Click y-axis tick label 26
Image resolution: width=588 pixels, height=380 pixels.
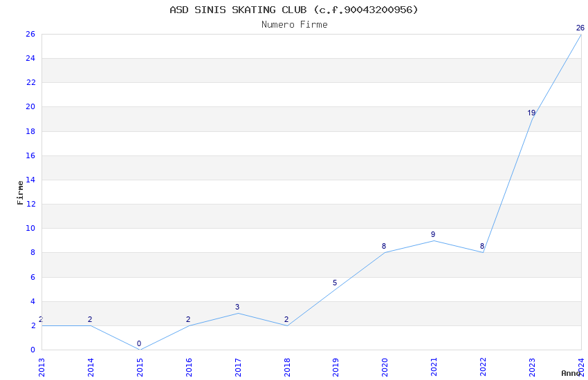[x=30, y=34]
